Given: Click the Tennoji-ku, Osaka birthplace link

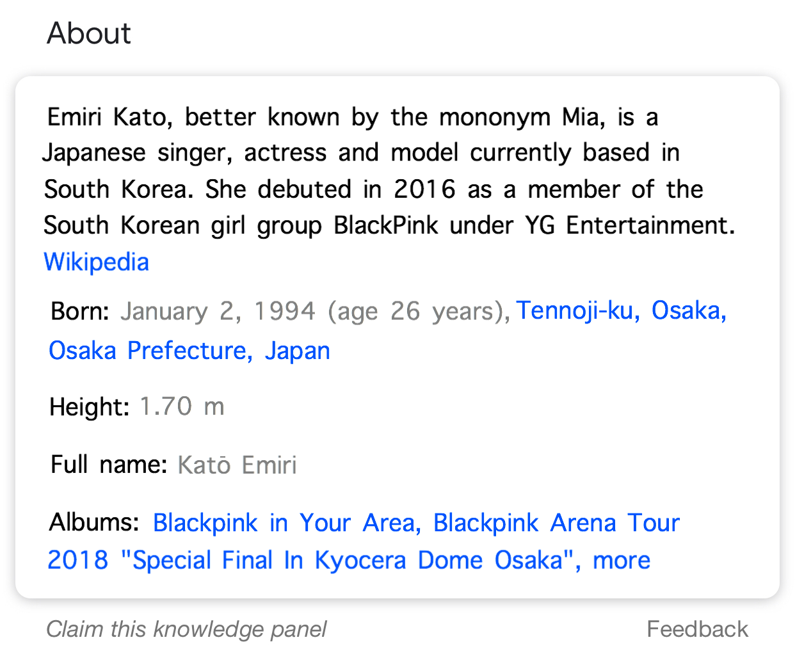Looking at the screenshot, I should tap(622, 310).
